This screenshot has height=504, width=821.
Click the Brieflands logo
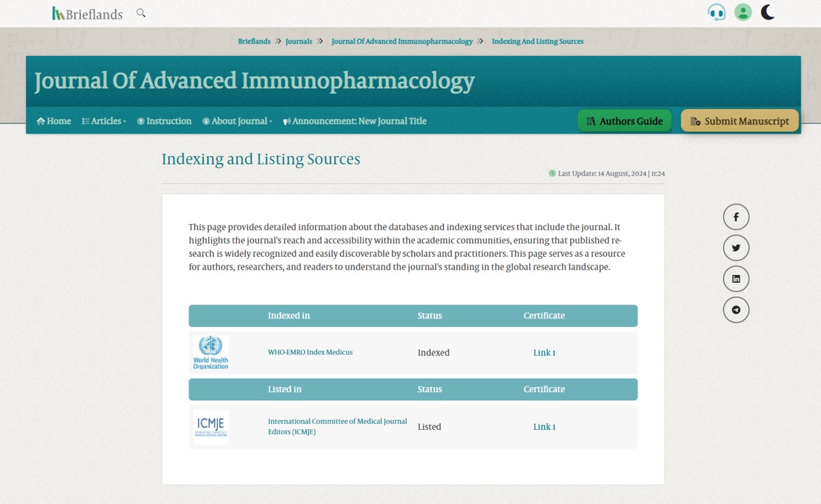[88, 13]
